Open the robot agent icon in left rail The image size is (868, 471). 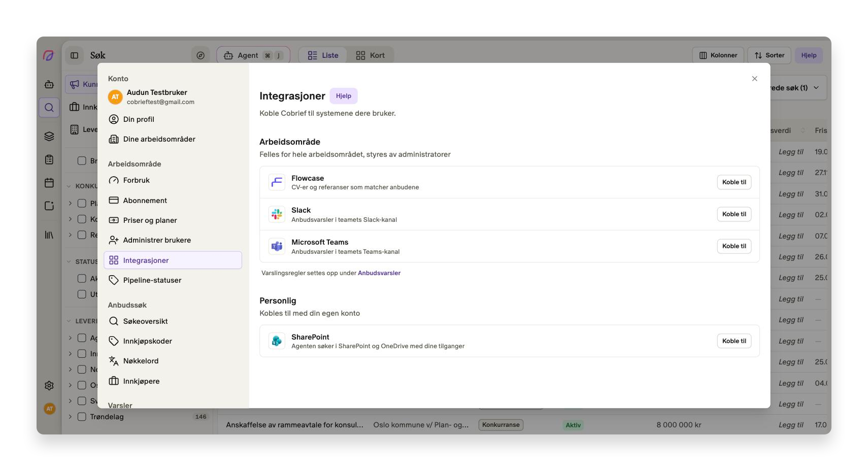tap(49, 84)
